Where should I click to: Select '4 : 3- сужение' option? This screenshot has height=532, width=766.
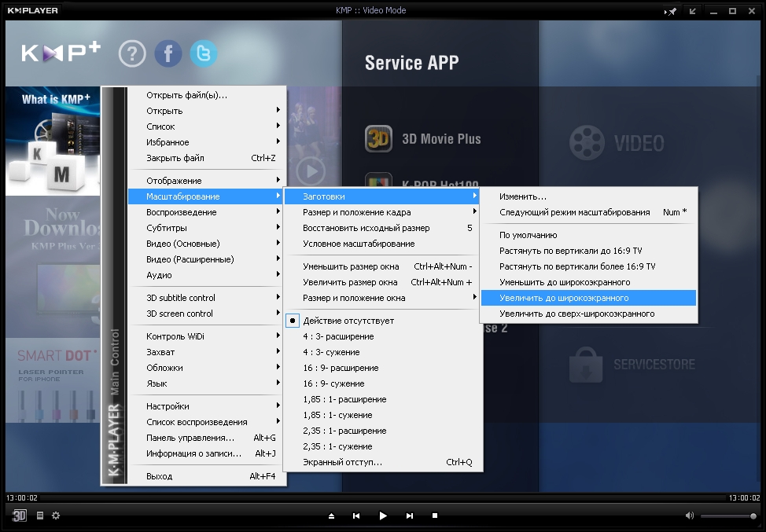click(x=383, y=352)
